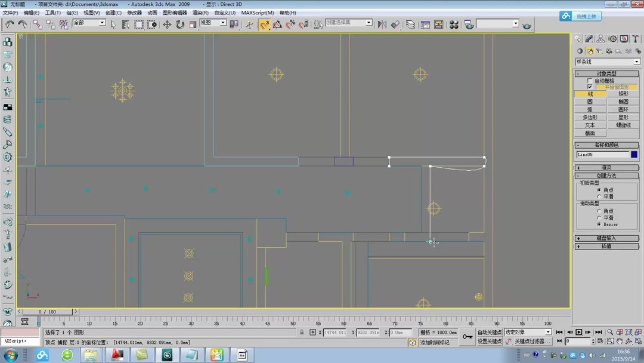Open the 选定对象 key filter dropdown
The image size is (644, 363).
click(548, 333)
